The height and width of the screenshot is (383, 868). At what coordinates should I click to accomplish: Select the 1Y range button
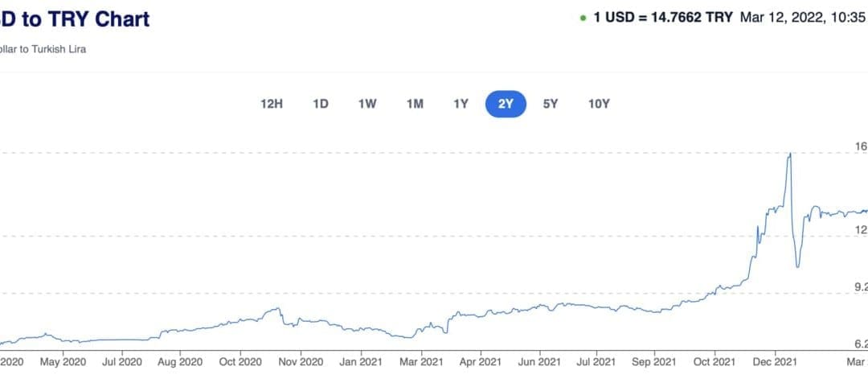pyautogui.click(x=461, y=104)
